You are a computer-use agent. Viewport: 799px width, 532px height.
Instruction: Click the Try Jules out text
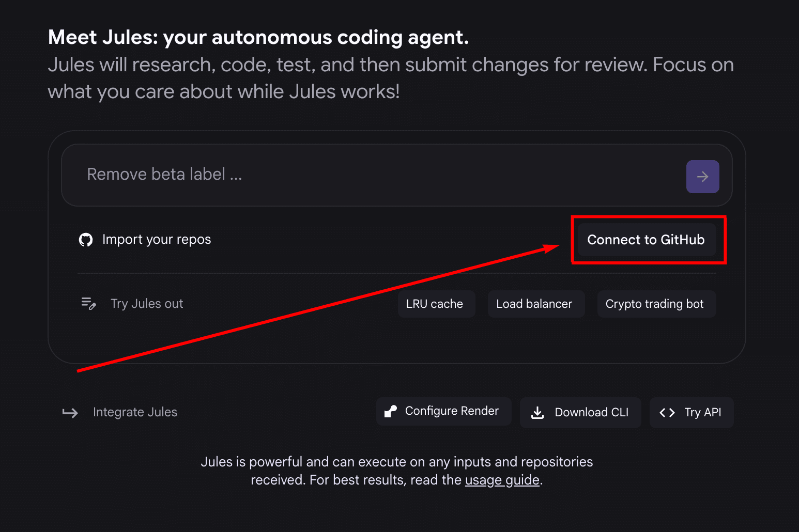tap(146, 303)
